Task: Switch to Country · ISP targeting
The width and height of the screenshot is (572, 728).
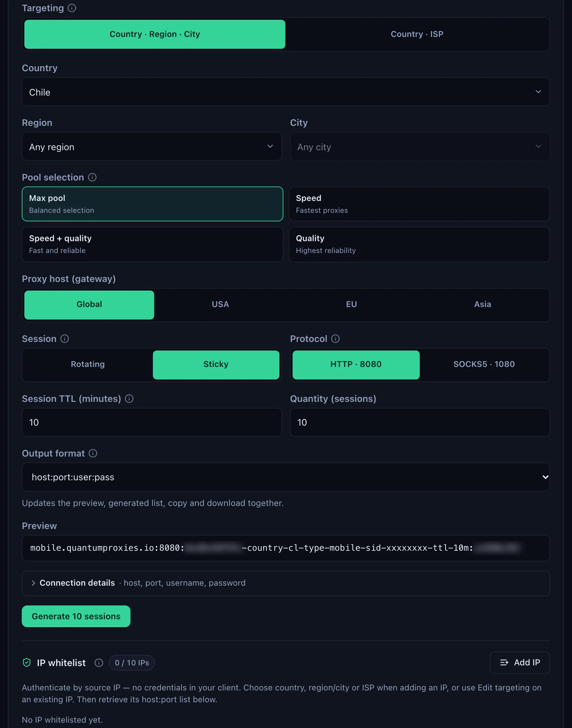Action: click(x=417, y=34)
